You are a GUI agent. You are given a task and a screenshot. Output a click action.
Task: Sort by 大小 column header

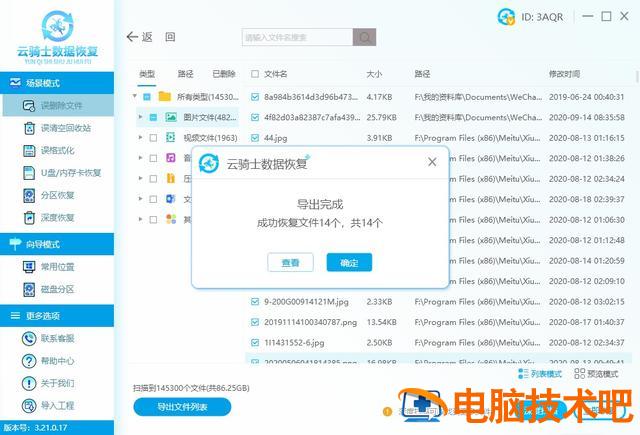click(x=374, y=74)
